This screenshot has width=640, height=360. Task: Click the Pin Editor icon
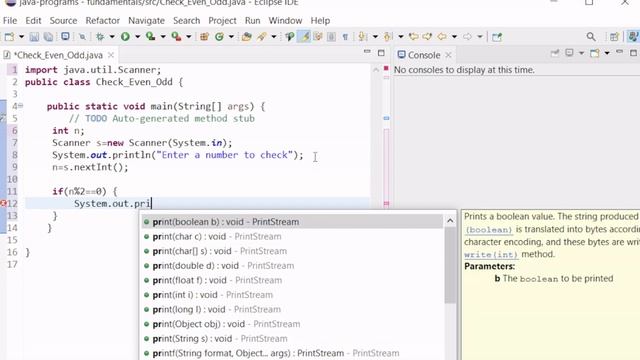[x=497, y=37]
